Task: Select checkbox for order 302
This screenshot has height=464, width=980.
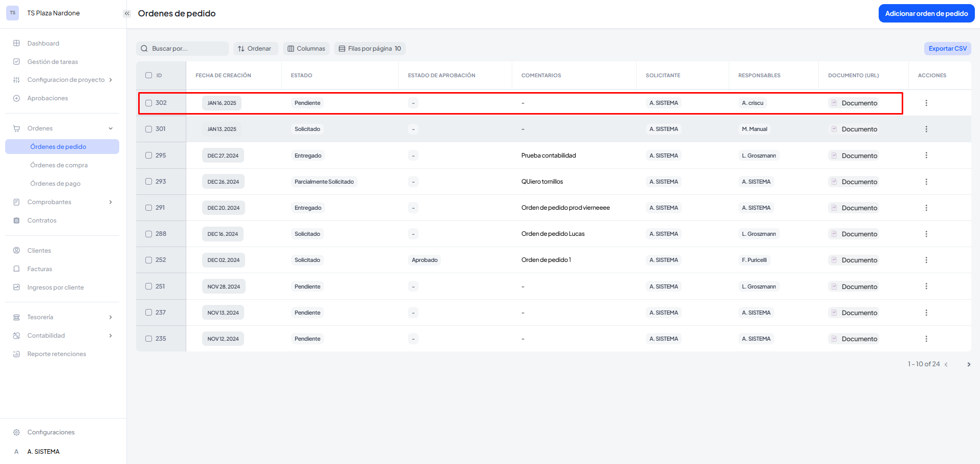Action: tap(148, 103)
